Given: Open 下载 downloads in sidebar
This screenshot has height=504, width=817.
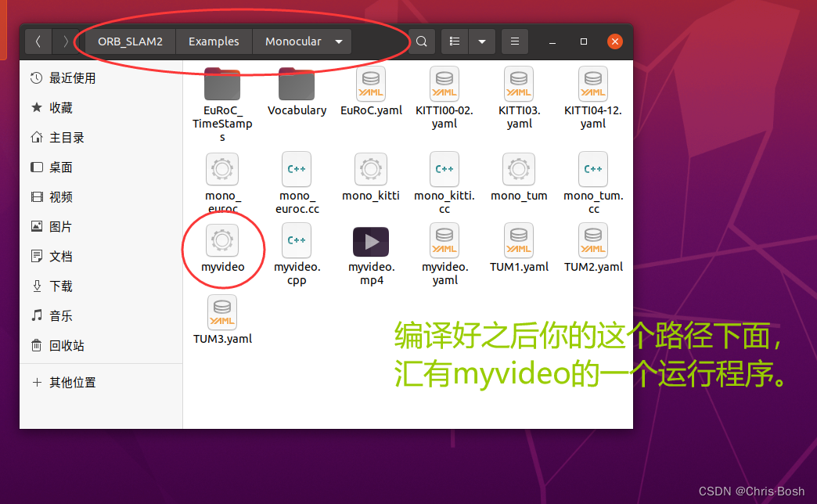Looking at the screenshot, I should tap(101, 286).
